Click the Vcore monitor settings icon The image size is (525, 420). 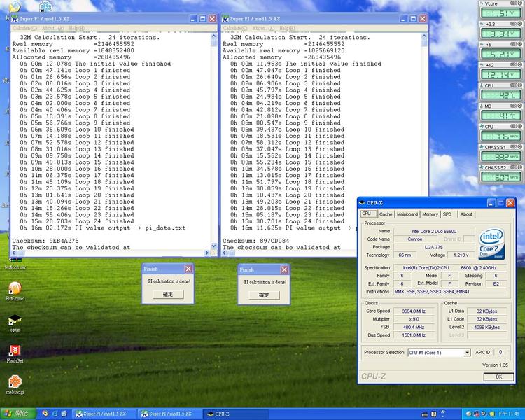(x=514, y=3)
